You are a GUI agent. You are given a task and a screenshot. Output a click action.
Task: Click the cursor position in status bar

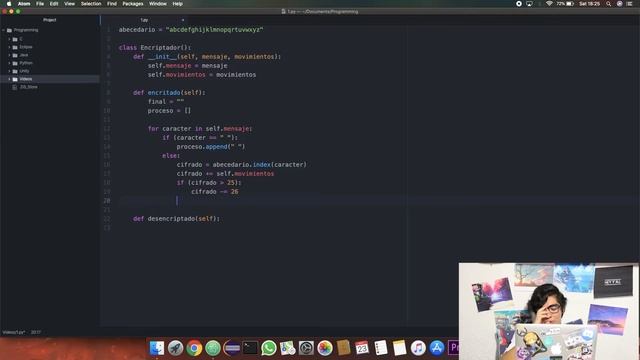pyautogui.click(x=36, y=332)
